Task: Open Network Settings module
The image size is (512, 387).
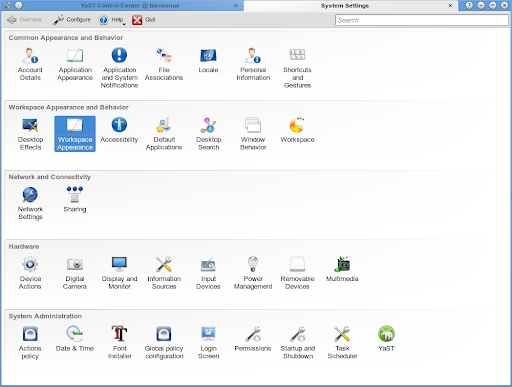Action: coord(30,203)
